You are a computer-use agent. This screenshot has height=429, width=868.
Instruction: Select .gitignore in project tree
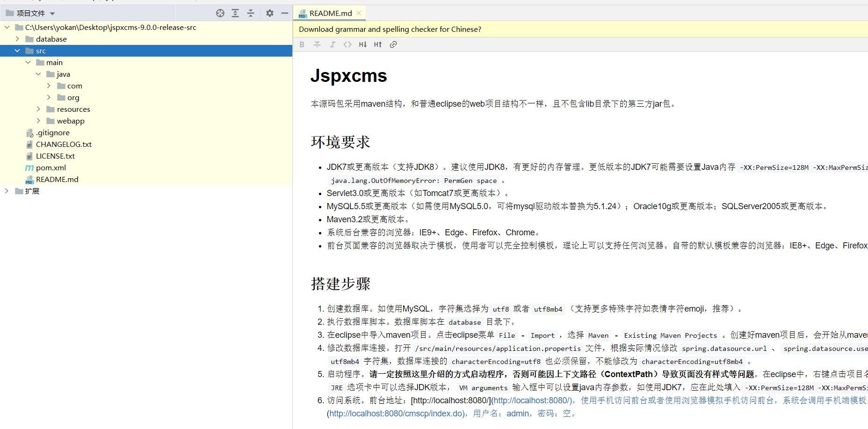[x=52, y=133]
